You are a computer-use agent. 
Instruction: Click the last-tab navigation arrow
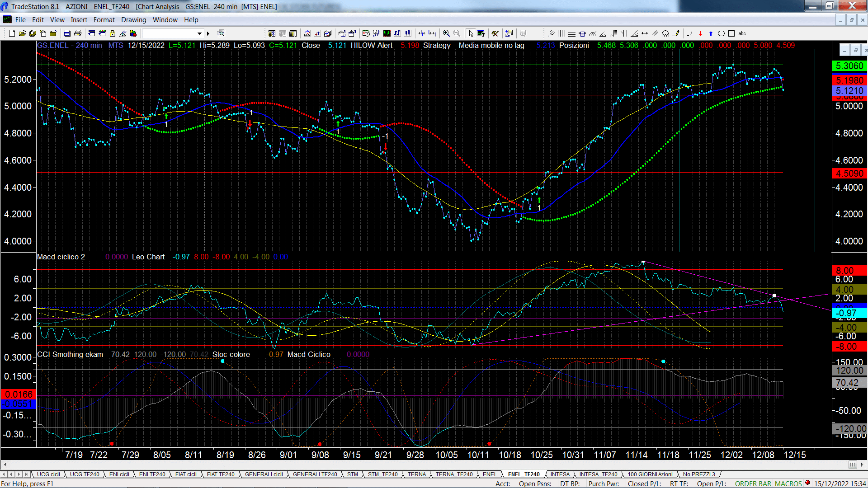point(26,474)
